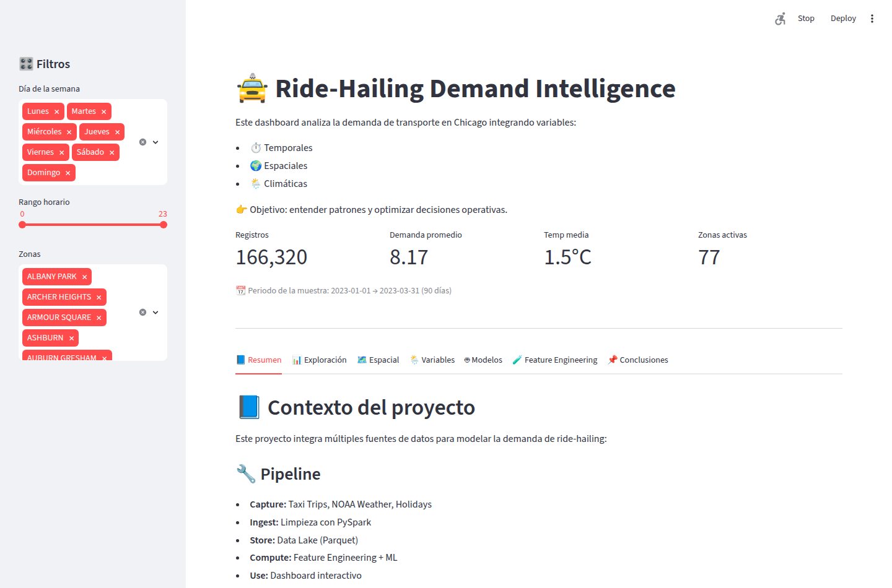Screen dimensions: 892x588
Task: Select the Resumen tab
Action: 258,360
